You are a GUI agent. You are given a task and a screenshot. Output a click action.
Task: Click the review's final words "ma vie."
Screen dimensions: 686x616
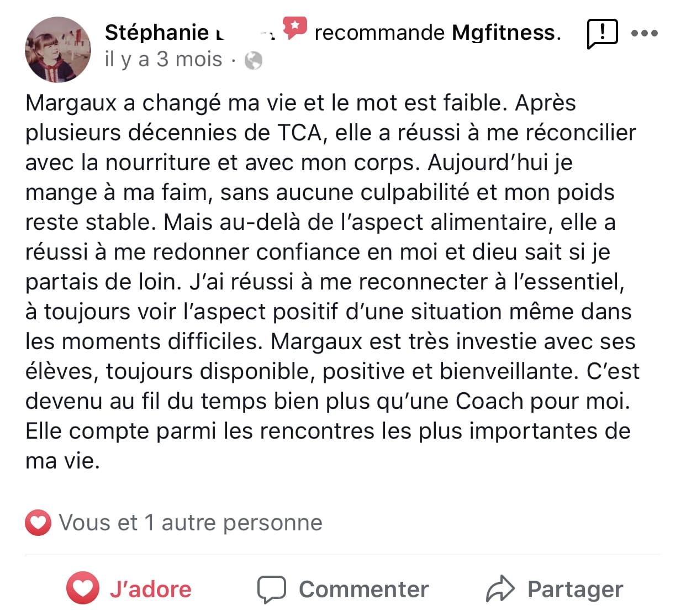[62, 461]
